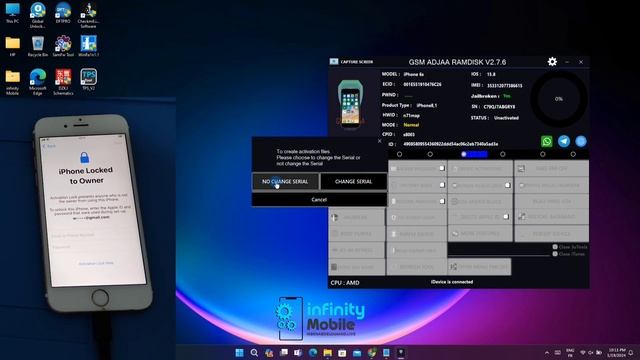The height and width of the screenshot is (360, 640).
Task: Click the ENG language indicator
Action: pos(570,353)
